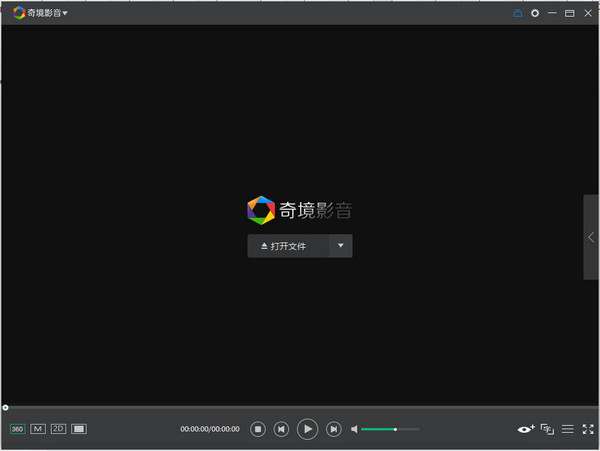Open the playlist list icon
The height and width of the screenshot is (451, 600).
[x=567, y=429]
